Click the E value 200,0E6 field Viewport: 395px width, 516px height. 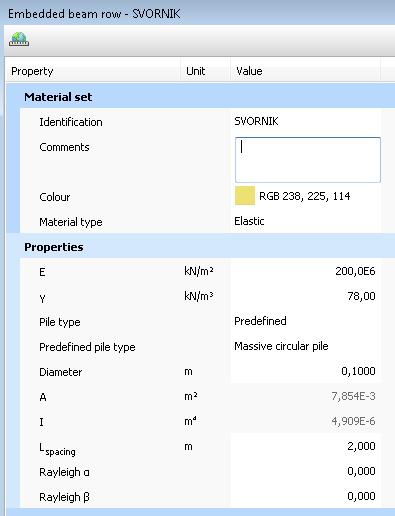click(x=305, y=271)
